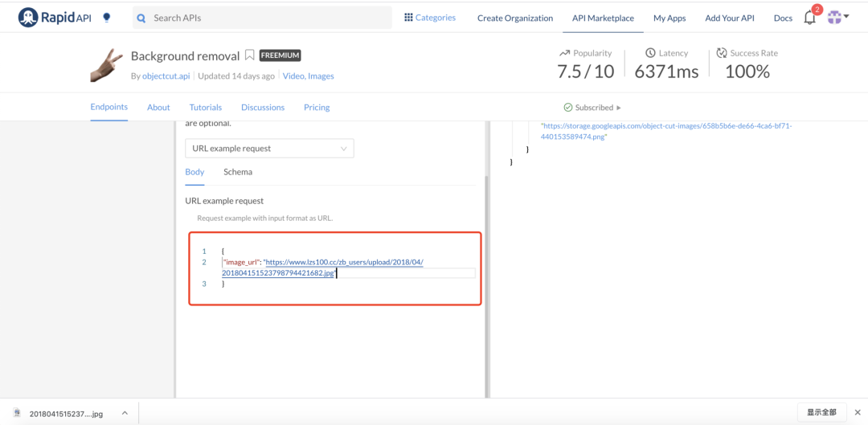This screenshot has width=868, height=425.
Task: Click the FREEMIUM badge
Action: [280, 55]
